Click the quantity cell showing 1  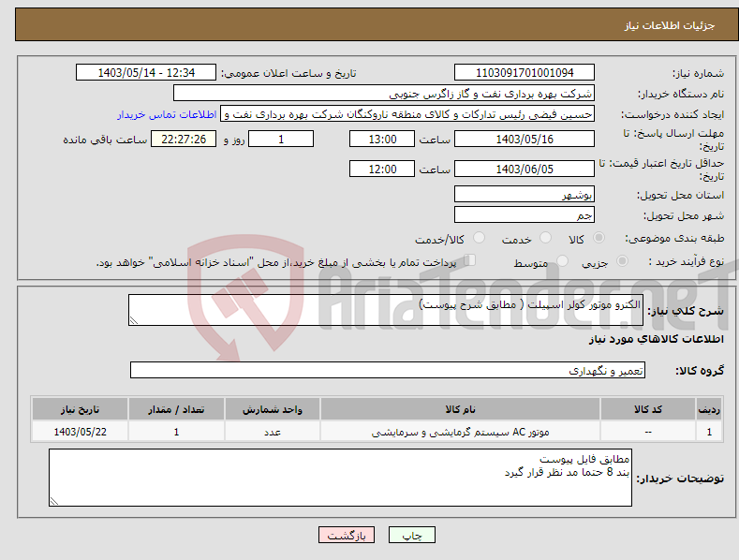[176, 432]
